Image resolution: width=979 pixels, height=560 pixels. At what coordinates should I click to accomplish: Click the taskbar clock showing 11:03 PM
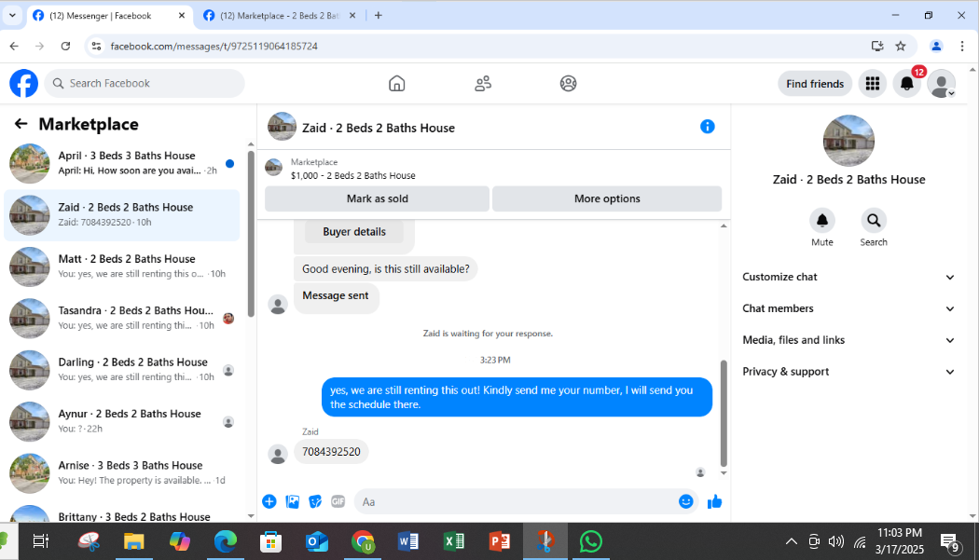click(x=900, y=540)
